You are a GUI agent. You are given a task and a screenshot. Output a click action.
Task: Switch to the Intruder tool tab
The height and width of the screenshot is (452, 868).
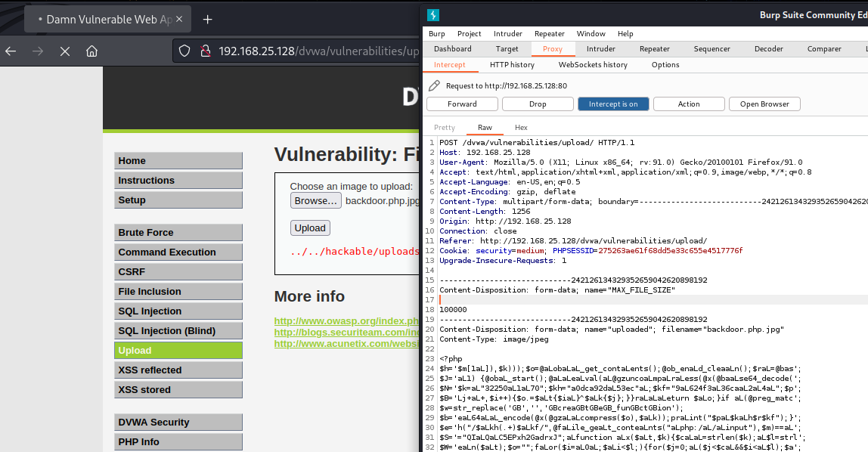pyautogui.click(x=600, y=48)
